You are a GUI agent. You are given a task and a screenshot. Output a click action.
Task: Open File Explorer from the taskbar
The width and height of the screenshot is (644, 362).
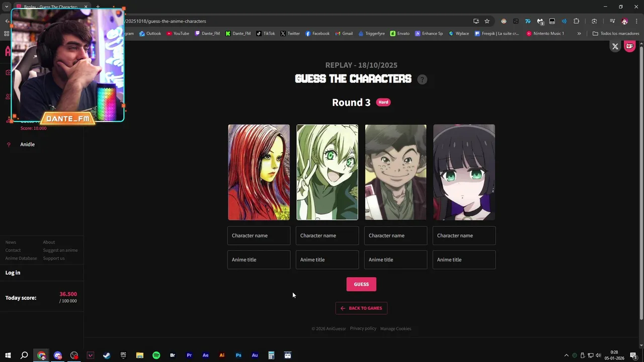(140, 355)
